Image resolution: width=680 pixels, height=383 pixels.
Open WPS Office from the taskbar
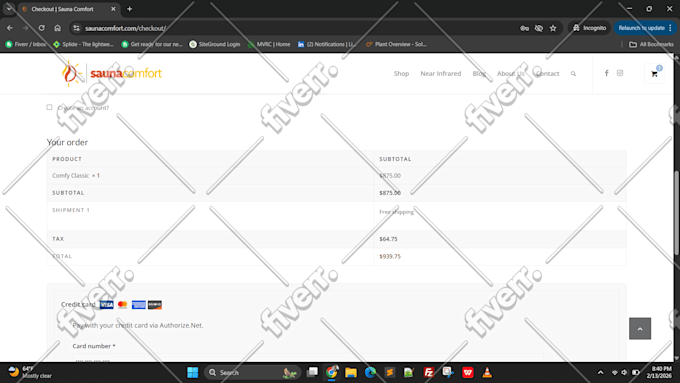point(468,373)
